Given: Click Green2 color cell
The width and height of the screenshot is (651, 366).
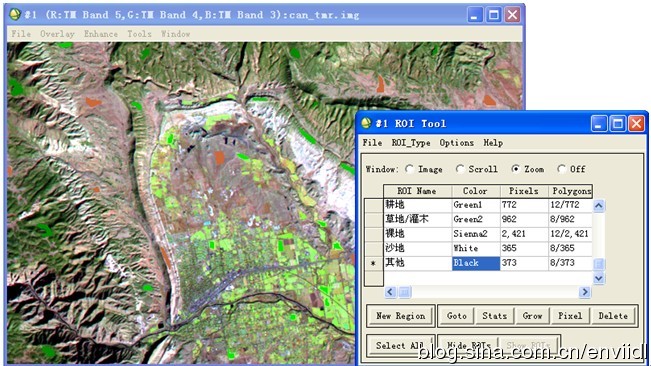Looking at the screenshot, I should [x=476, y=219].
